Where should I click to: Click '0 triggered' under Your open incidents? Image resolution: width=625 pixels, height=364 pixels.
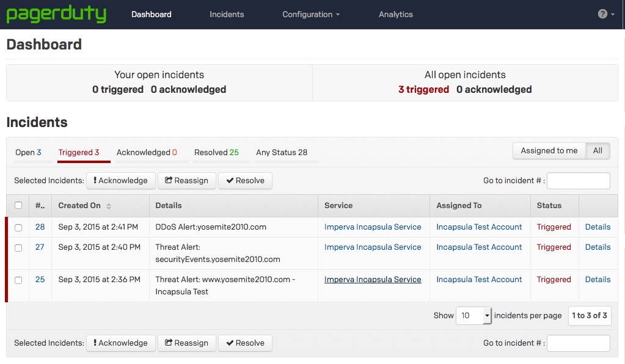click(x=118, y=90)
